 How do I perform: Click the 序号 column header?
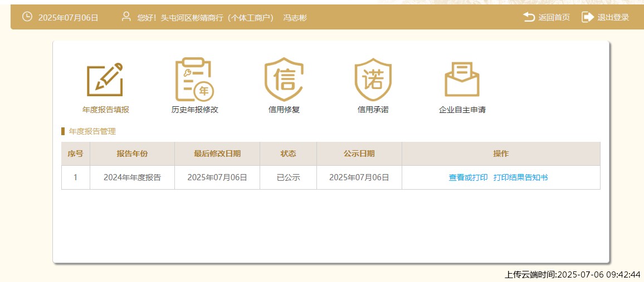76,154
